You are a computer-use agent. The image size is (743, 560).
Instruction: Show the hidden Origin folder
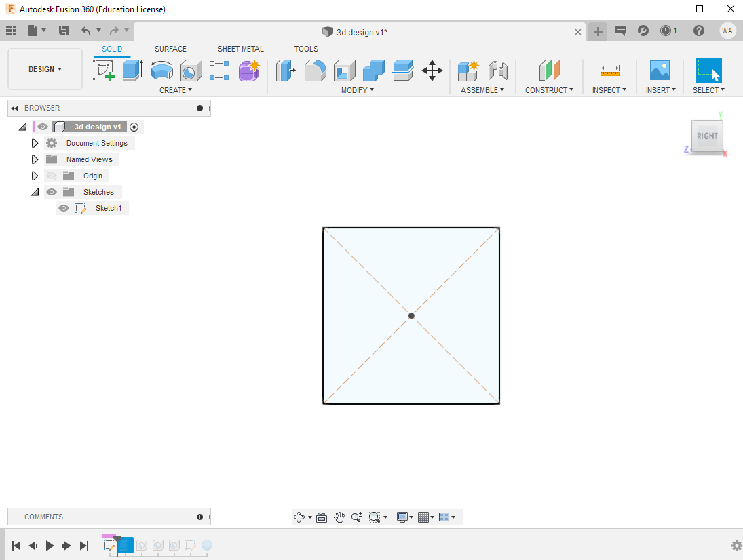tap(52, 176)
